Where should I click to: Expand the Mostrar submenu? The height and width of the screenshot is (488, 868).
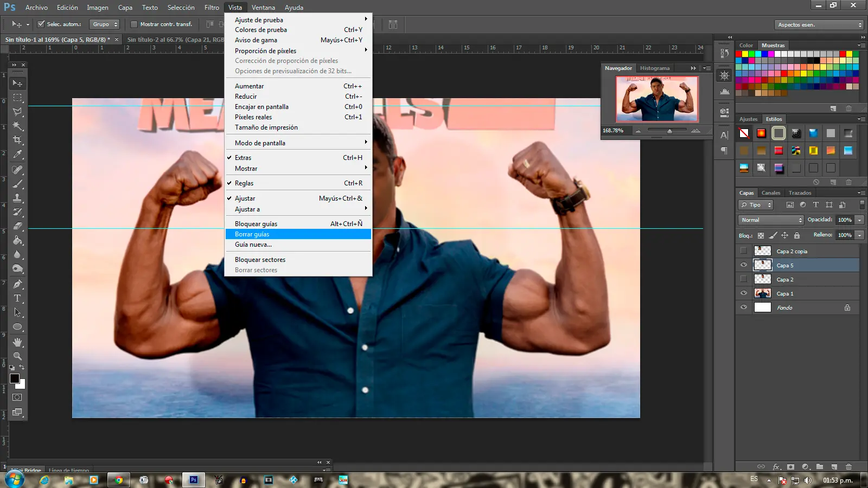(x=298, y=169)
